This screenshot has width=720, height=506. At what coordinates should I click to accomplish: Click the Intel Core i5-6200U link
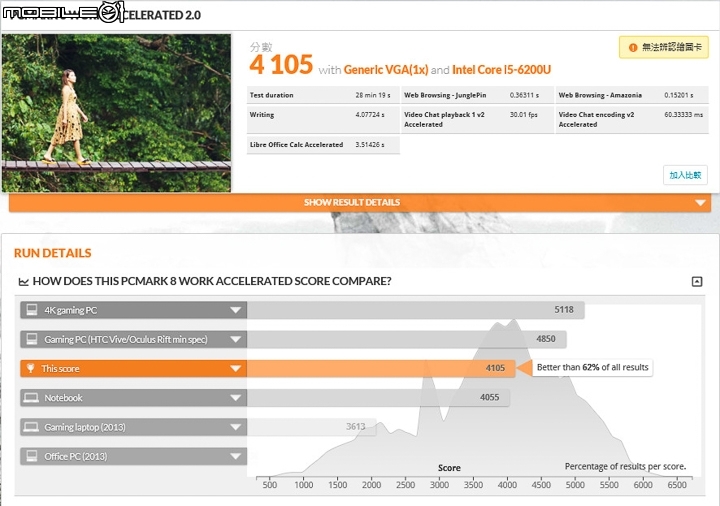(501, 70)
